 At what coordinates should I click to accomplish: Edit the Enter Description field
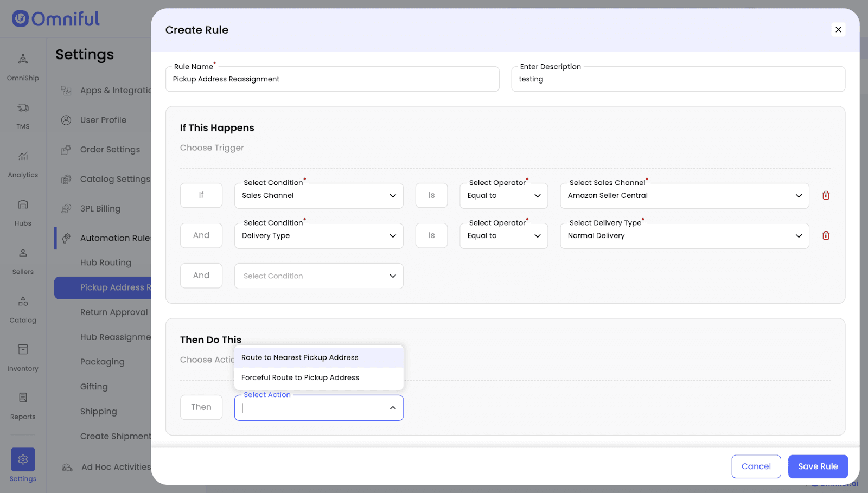tap(678, 79)
